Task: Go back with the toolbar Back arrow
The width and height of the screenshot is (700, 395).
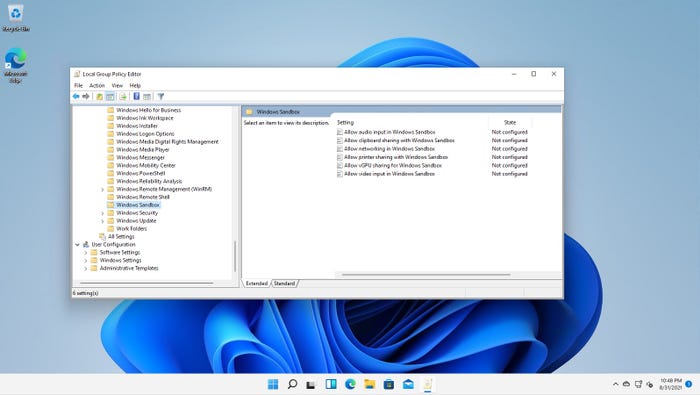Action: click(76, 96)
